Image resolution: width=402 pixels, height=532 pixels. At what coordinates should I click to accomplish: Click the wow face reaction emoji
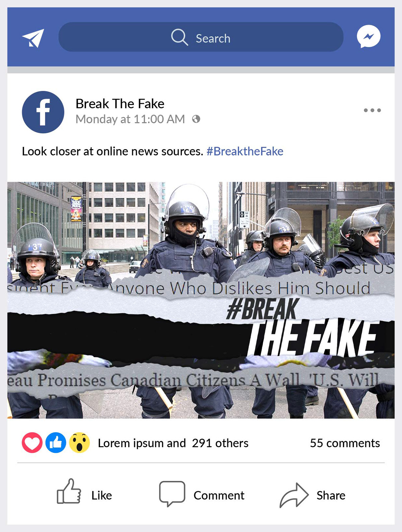(79, 443)
